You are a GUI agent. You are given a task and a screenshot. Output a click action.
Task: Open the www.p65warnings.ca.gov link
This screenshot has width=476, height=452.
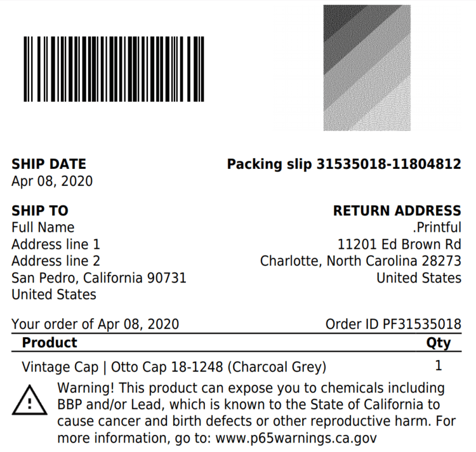296,438
